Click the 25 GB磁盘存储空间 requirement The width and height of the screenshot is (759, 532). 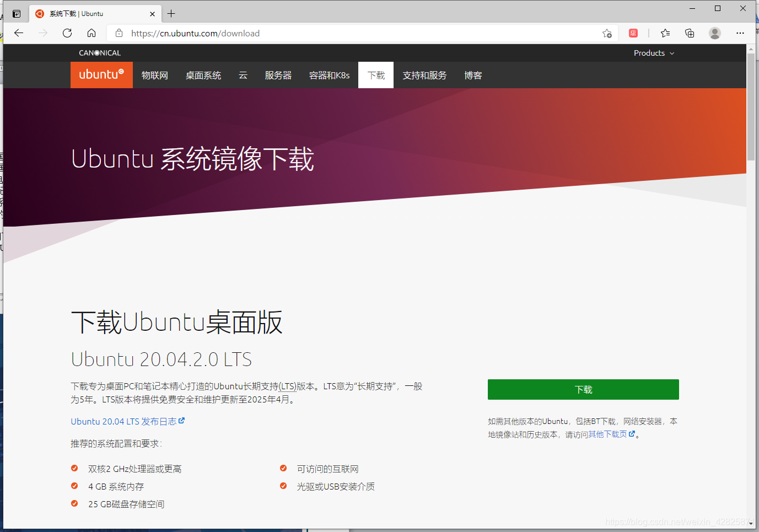pos(126,504)
